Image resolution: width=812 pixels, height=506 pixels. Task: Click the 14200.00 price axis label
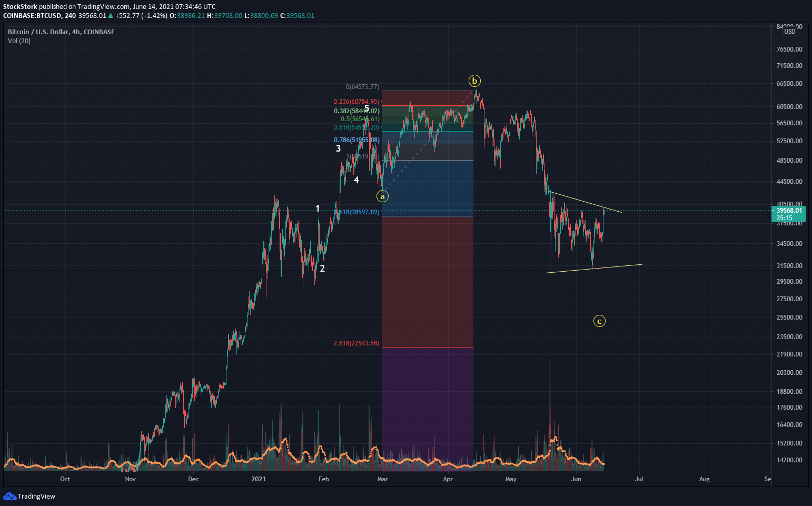[789, 460]
